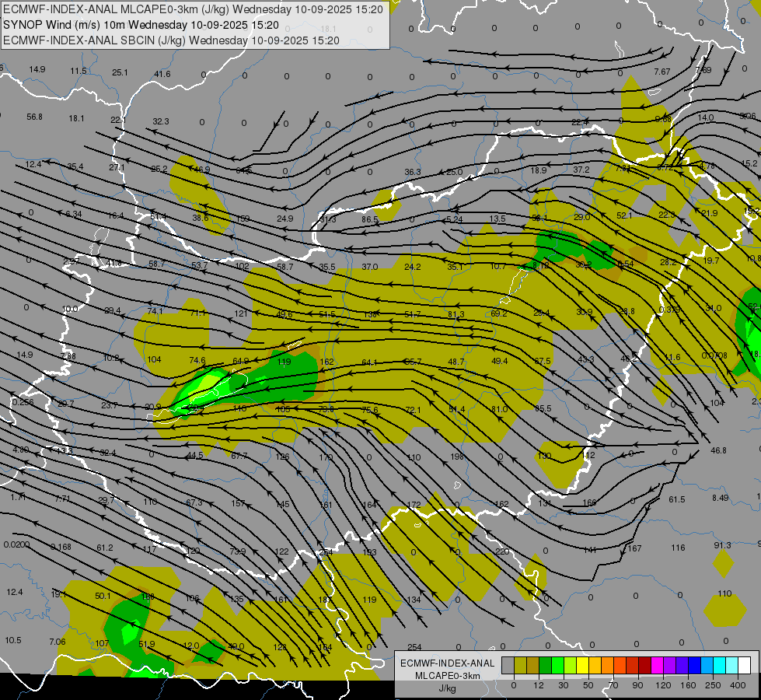Click the white legend swatch right of tick 400
The image size is (761, 700).
(745, 666)
